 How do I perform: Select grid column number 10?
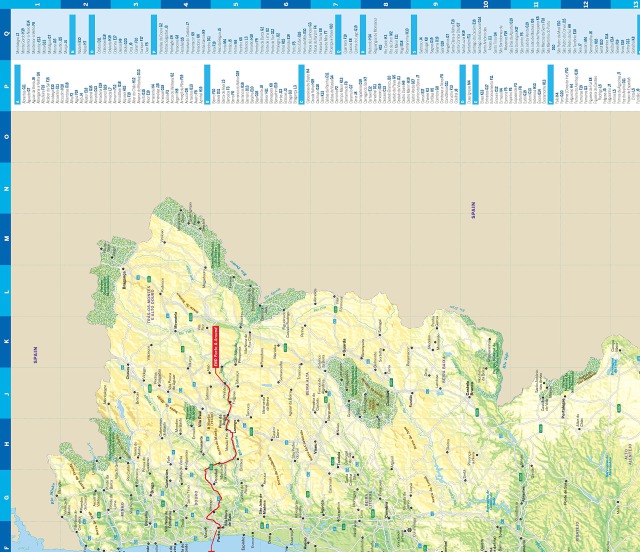click(486, 4)
